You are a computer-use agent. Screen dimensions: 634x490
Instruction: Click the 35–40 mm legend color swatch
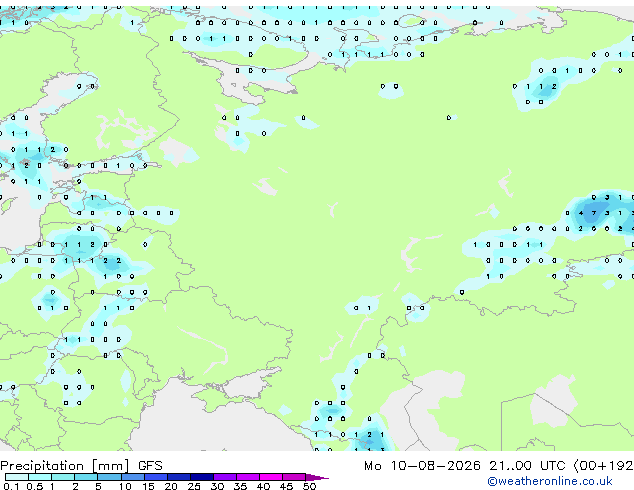248,477
